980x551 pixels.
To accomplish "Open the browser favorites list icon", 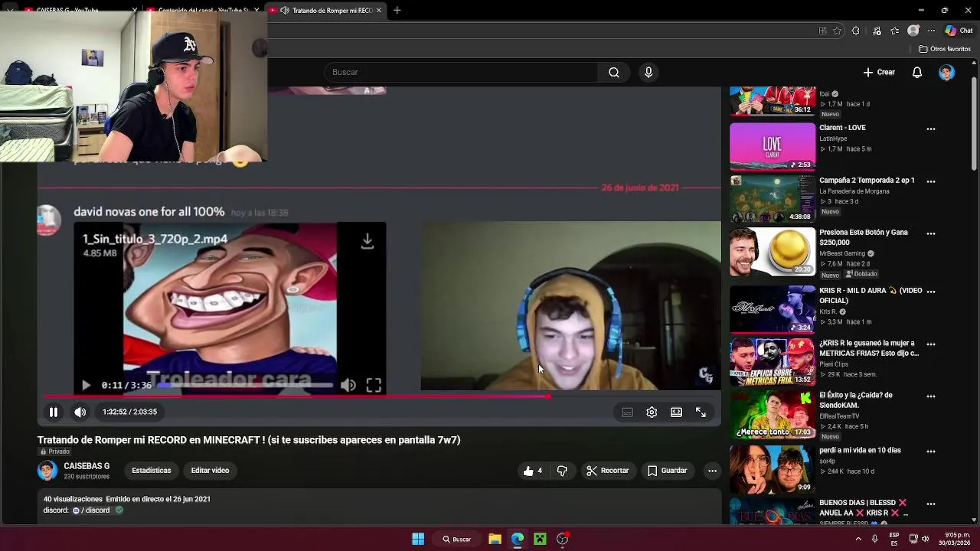I will (x=895, y=31).
